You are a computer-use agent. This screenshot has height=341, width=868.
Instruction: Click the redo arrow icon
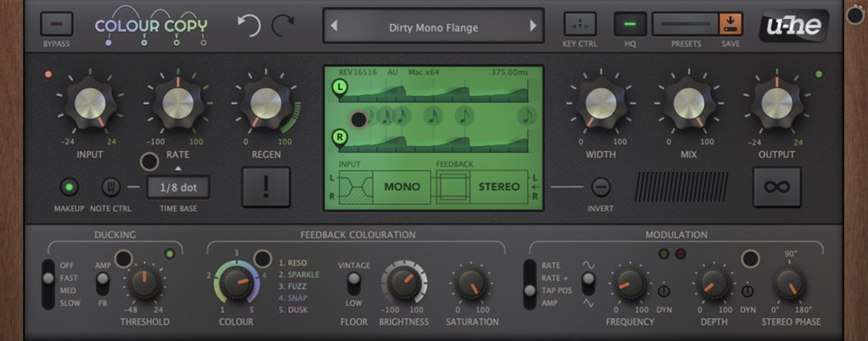[283, 26]
